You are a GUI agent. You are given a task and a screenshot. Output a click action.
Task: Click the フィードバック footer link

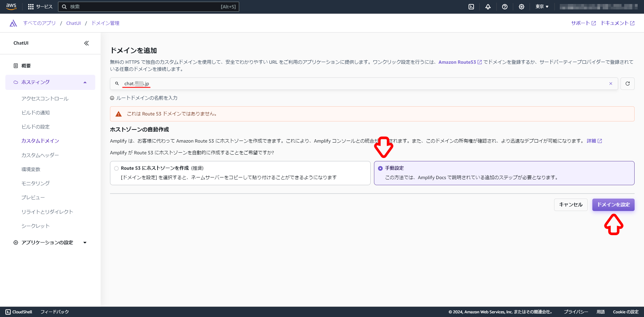coord(55,312)
